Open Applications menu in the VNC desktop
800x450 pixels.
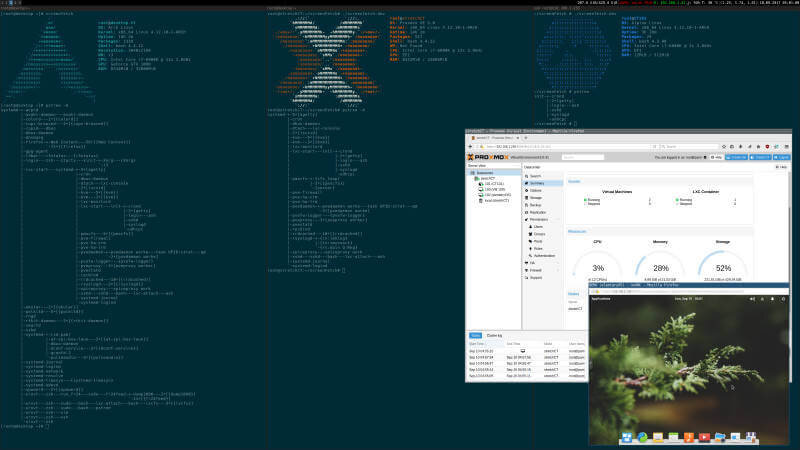click(x=601, y=299)
